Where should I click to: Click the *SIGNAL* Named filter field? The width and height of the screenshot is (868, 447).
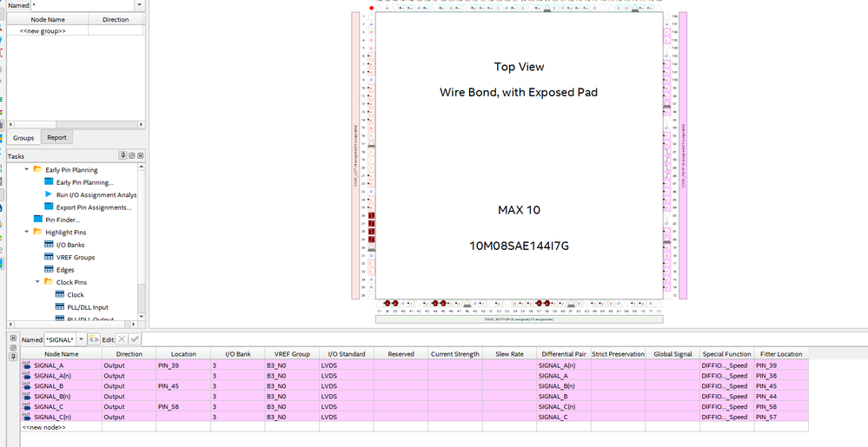point(60,339)
